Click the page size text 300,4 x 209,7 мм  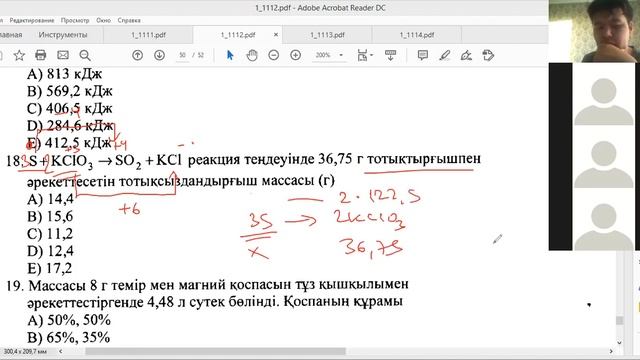tap(25, 351)
